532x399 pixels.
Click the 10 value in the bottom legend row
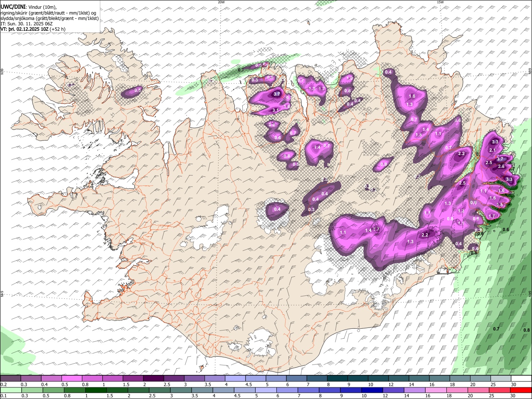click(x=364, y=396)
